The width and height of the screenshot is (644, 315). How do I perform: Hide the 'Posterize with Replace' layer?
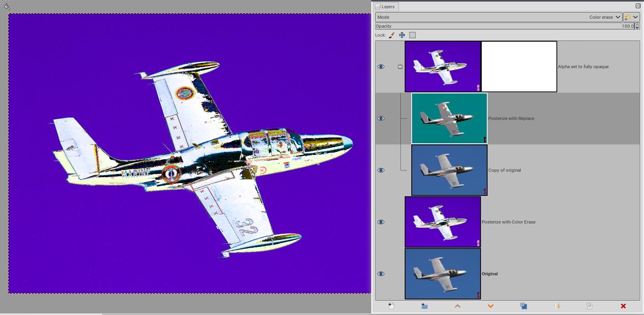click(x=381, y=118)
